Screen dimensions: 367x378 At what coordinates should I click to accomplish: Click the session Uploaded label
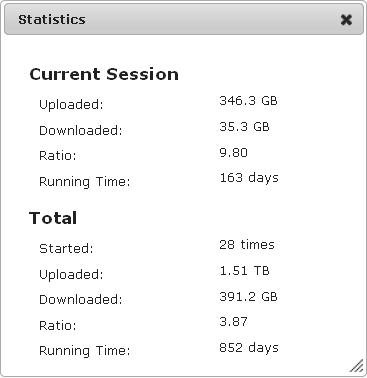[71, 105]
